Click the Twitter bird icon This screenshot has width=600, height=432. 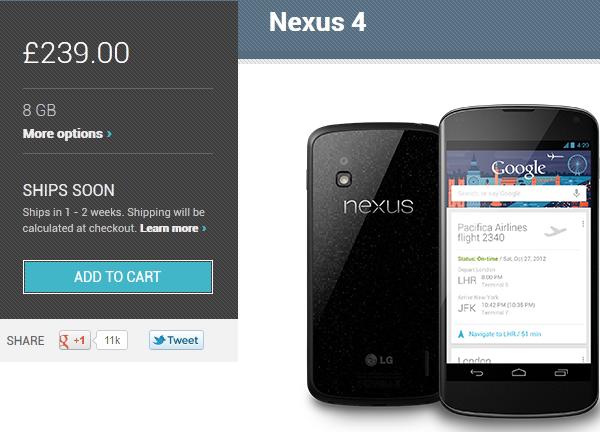tap(159, 340)
